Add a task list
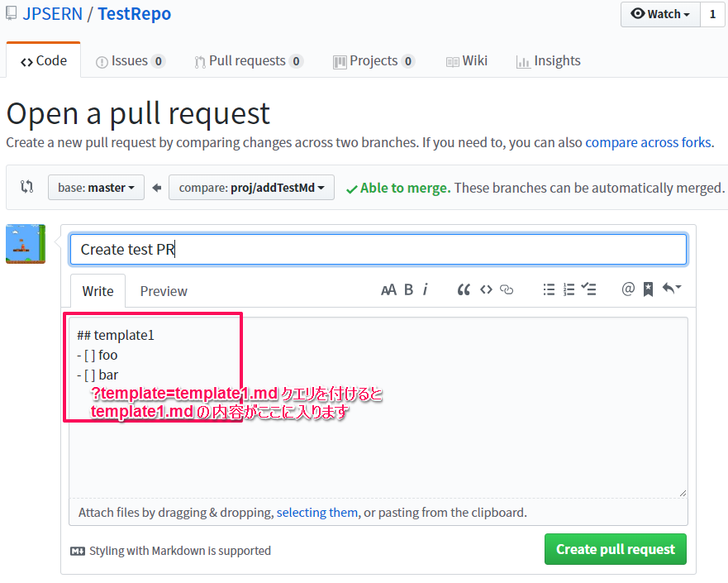The width and height of the screenshot is (728, 583). [x=588, y=289]
